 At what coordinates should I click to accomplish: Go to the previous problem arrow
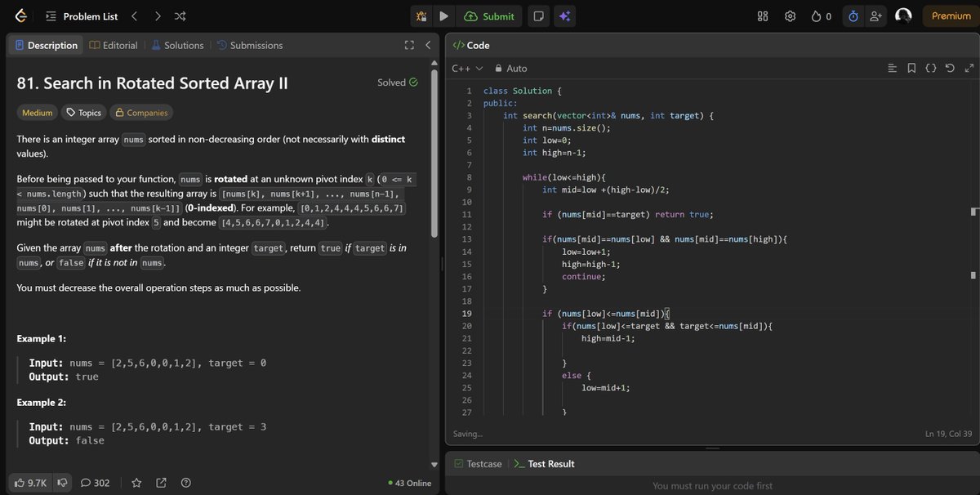click(x=135, y=16)
